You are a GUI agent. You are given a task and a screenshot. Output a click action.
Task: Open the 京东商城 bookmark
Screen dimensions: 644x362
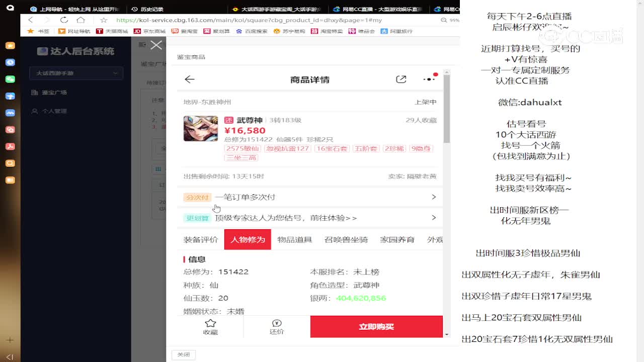tap(149, 31)
